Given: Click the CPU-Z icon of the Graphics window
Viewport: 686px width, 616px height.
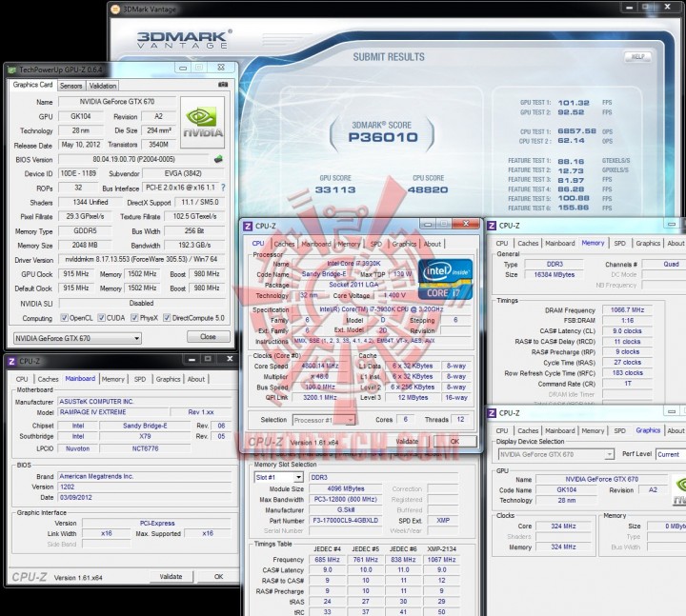Looking at the screenshot, I should click(x=492, y=413).
